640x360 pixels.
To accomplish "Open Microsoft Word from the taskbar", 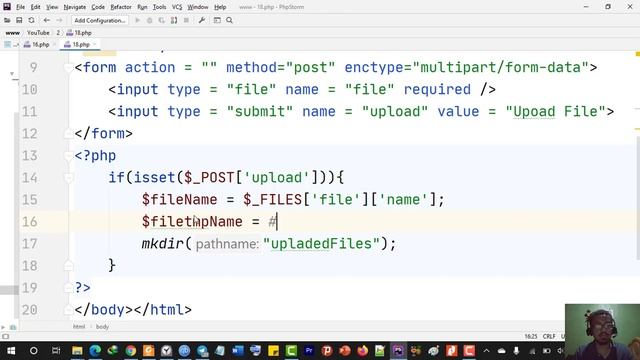I will (x=238, y=350).
